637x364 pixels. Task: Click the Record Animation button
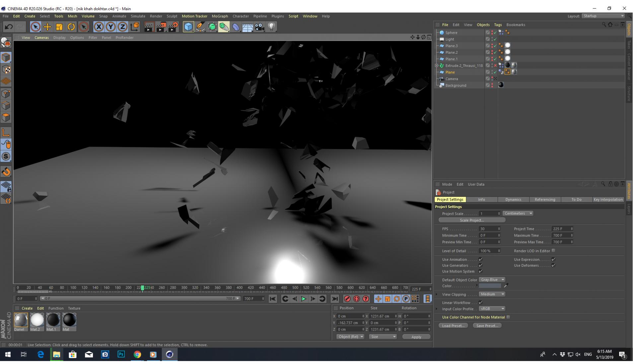(x=347, y=298)
